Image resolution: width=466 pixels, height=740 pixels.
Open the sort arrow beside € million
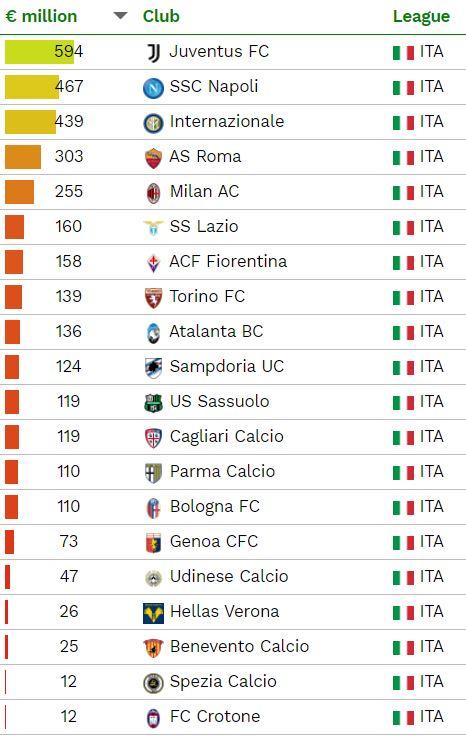121,16
